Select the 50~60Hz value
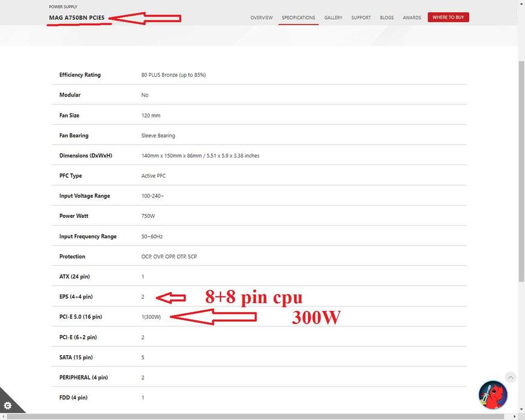The height and width of the screenshot is (420, 525). [152, 236]
